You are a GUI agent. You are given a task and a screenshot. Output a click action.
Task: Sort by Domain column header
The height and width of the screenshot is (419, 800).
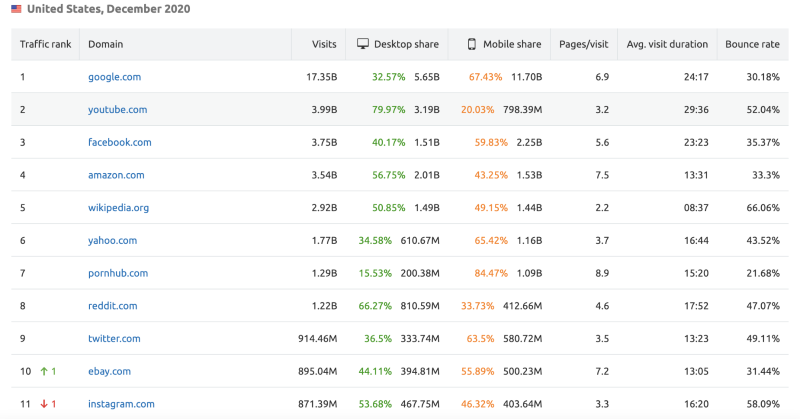coord(106,44)
